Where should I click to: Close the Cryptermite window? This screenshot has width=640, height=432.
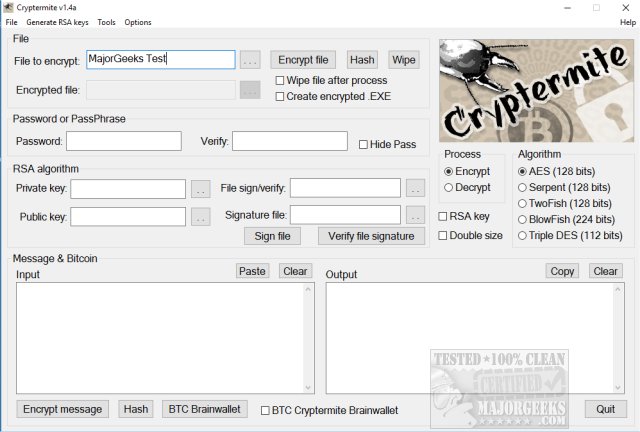point(625,8)
